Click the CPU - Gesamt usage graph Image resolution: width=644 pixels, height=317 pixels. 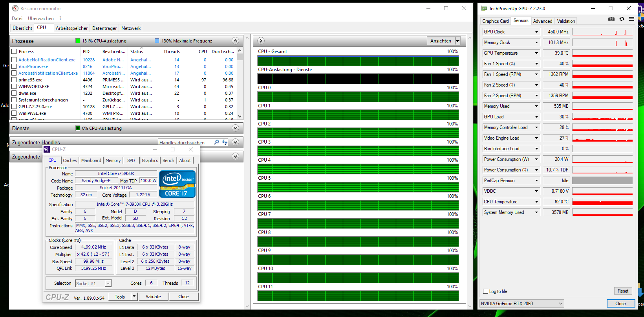point(358,61)
